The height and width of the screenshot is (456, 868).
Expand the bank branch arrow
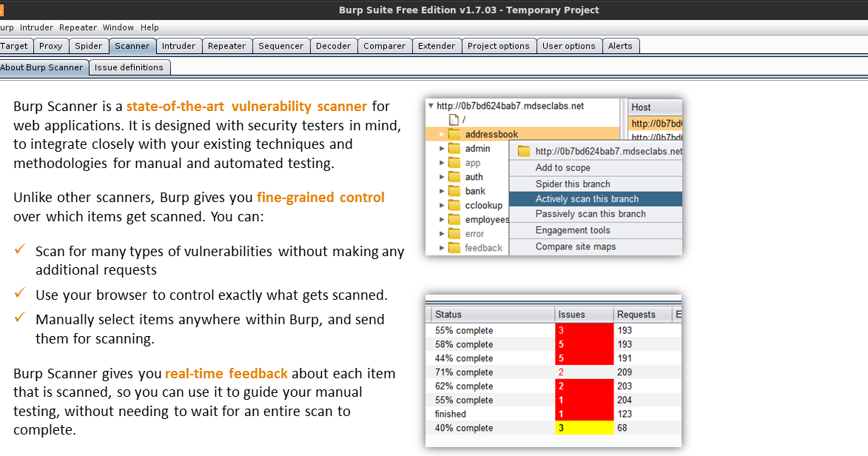tap(442, 191)
